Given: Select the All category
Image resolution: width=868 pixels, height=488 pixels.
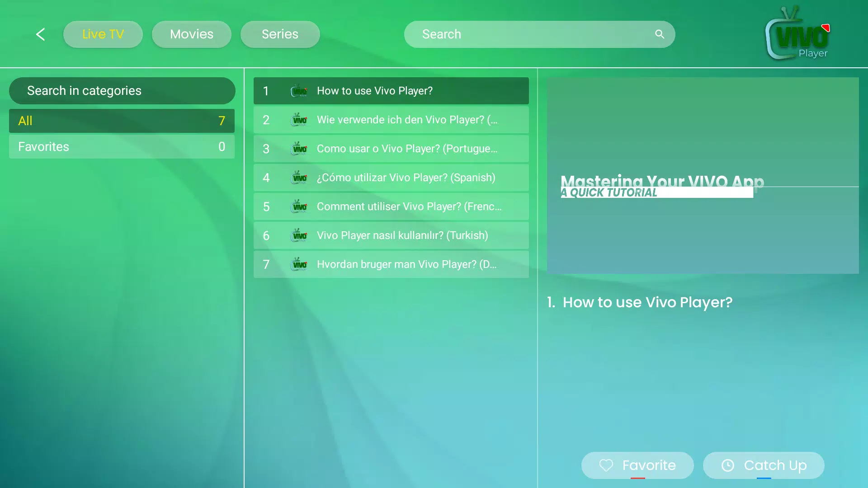Looking at the screenshot, I should point(122,121).
